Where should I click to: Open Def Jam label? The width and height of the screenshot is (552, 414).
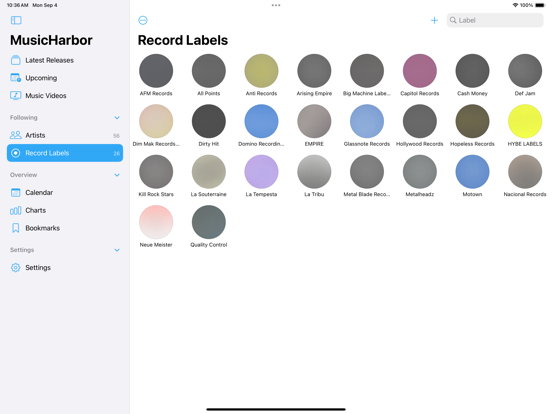525,71
